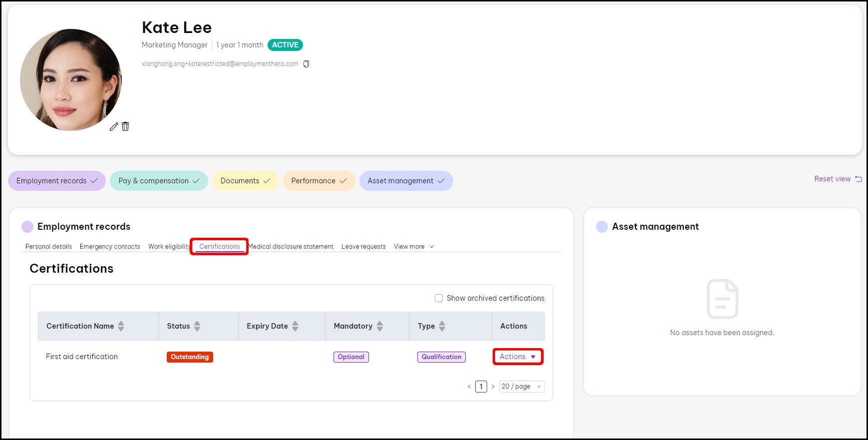868x440 pixels.
Task: Copy email address via clipboard icon
Action: click(x=306, y=64)
